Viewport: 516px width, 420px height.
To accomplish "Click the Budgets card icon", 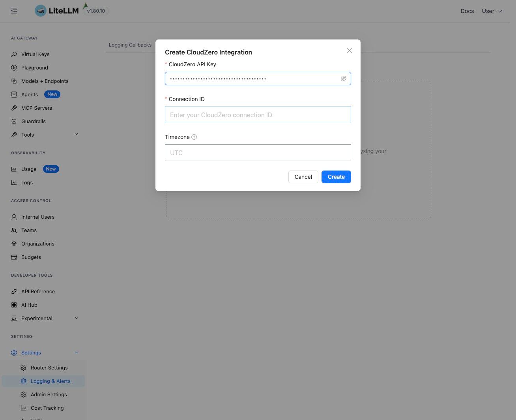I will pyautogui.click(x=14, y=257).
